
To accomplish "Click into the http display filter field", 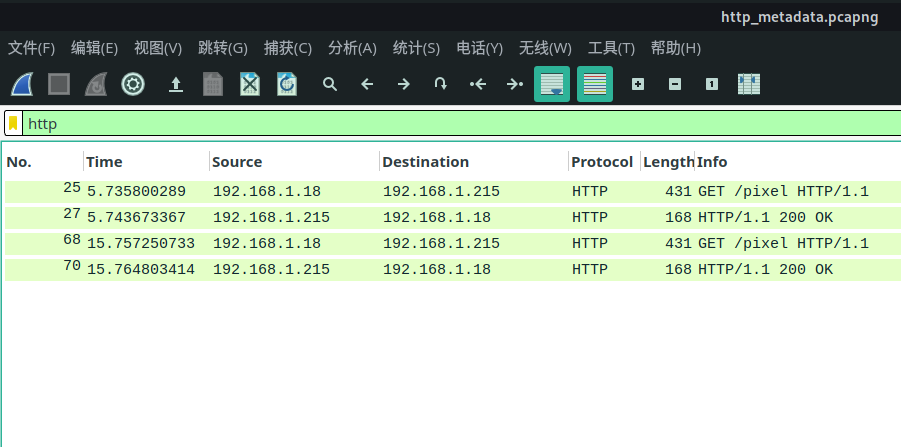I will [460, 123].
